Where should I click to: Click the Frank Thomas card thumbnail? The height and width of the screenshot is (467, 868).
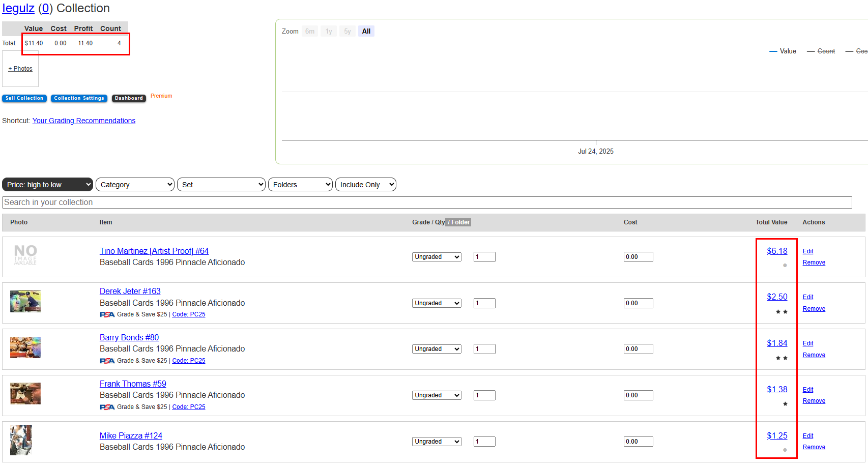(x=25, y=393)
